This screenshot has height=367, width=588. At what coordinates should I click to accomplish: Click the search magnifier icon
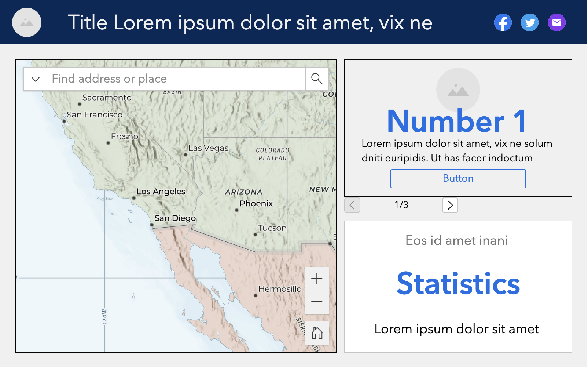click(x=317, y=79)
